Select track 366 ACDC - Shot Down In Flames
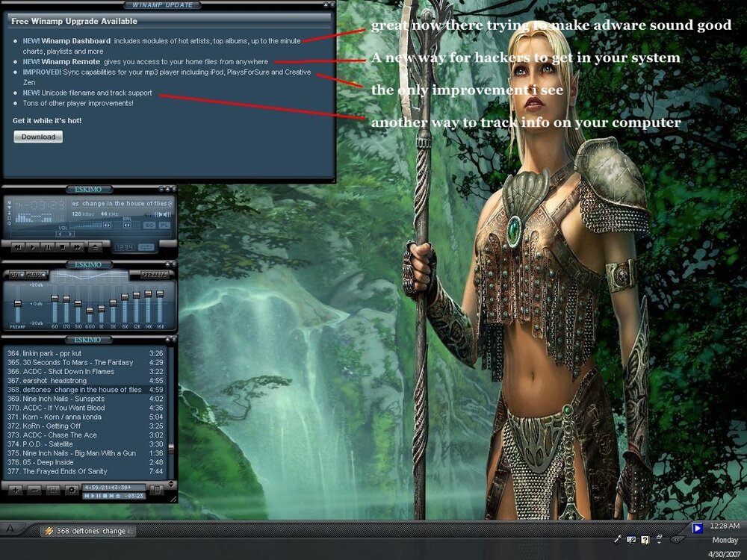The image size is (747, 560). pyautogui.click(x=85, y=371)
